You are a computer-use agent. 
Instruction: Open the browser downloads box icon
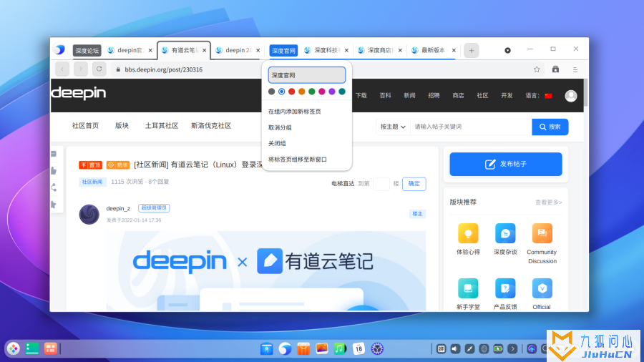pyautogui.click(x=555, y=69)
